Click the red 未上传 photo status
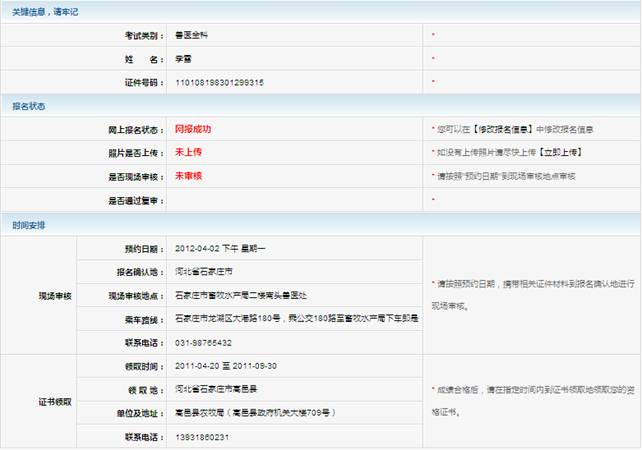Viewport: 642px width, 450px height. pyautogui.click(x=189, y=152)
